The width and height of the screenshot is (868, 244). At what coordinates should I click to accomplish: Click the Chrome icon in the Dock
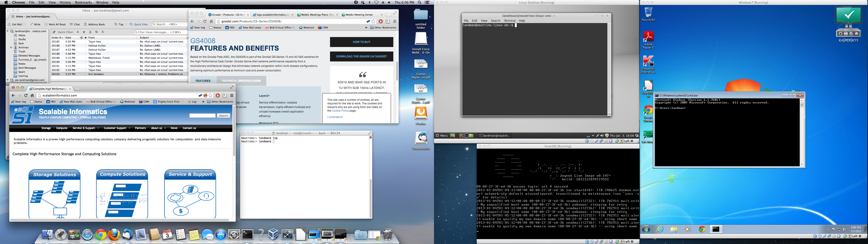[x=100, y=235]
